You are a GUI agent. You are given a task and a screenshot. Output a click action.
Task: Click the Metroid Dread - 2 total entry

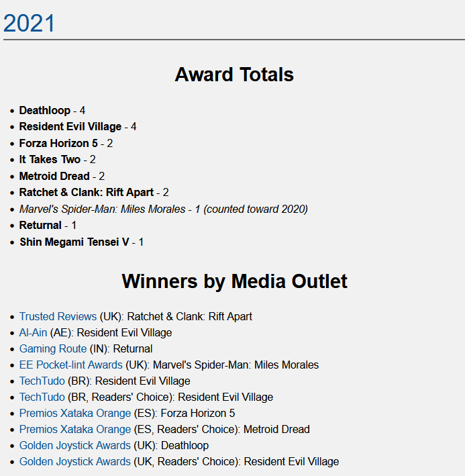click(x=62, y=176)
